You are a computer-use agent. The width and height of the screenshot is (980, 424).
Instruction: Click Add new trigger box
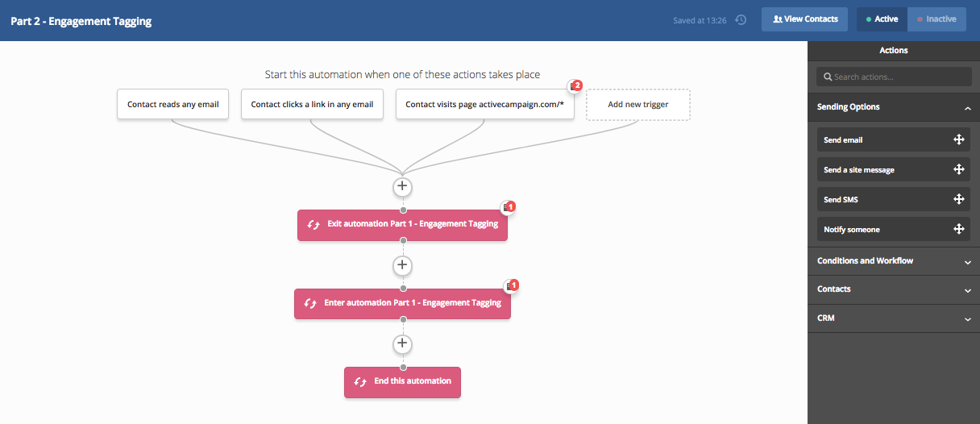tap(638, 104)
